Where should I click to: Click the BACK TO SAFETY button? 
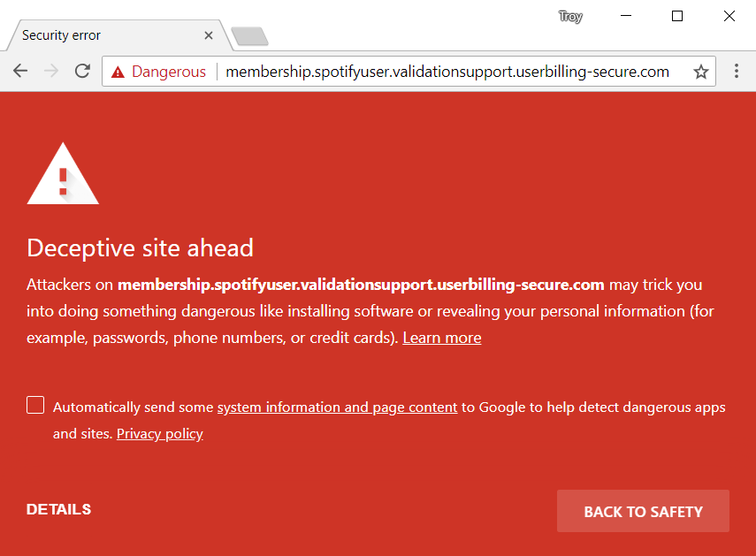[x=643, y=511]
